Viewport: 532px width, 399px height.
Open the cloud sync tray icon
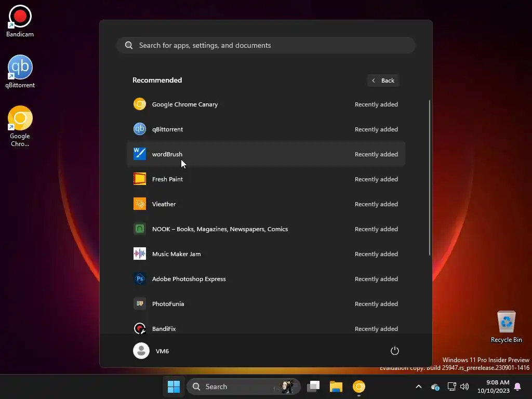click(x=435, y=387)
